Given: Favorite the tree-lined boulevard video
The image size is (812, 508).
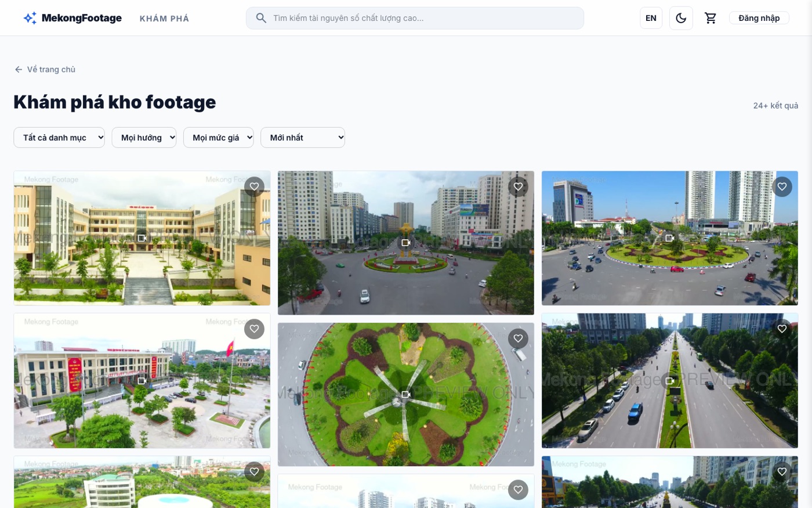Looking at the screenshot, I should (782, 329).
